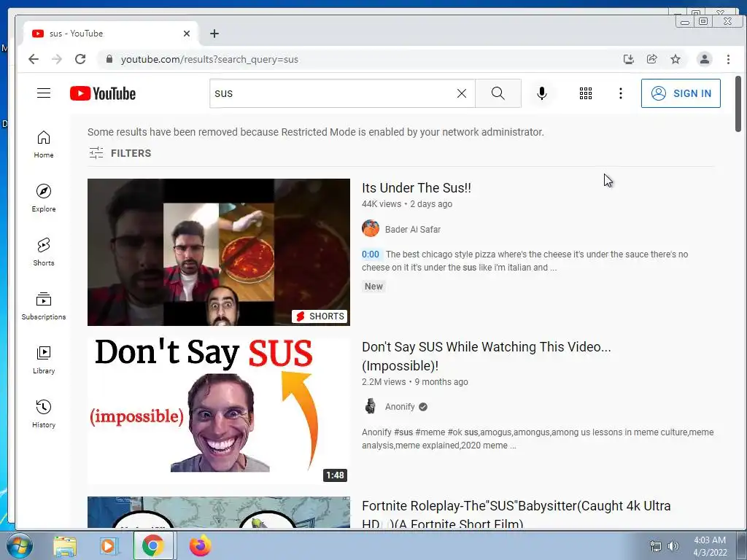Screen dimensions: 747x560
Task: Open the YouTube hamburger guide menu
Action: (44, 93)
